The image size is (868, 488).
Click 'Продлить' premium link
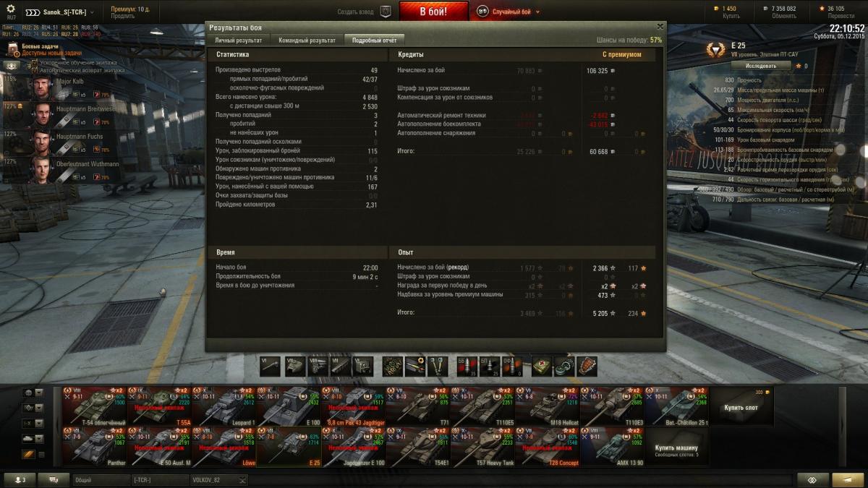click(x=123, y=16)
